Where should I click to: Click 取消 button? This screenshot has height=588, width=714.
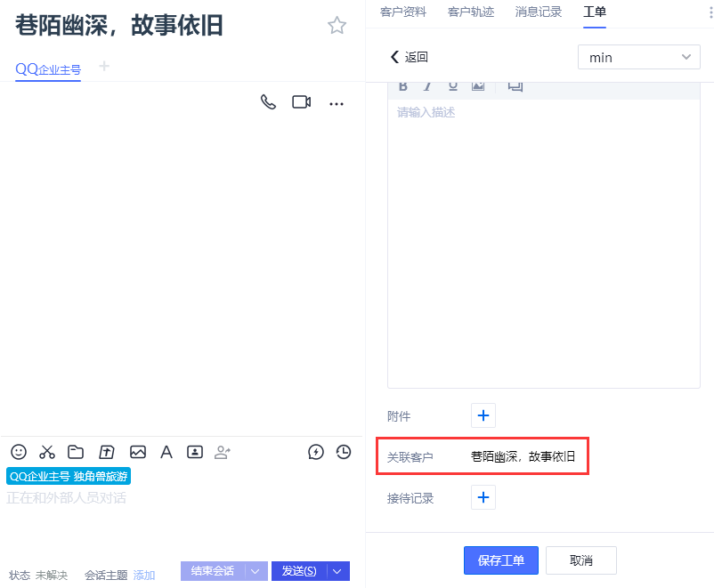[581, 560]
